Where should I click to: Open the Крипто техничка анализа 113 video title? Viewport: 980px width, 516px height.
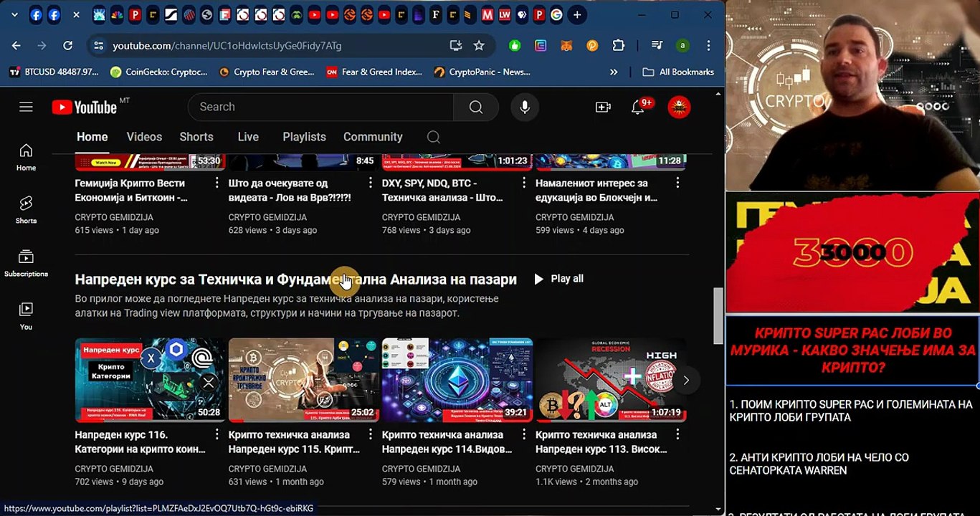(x=601, y=441)
